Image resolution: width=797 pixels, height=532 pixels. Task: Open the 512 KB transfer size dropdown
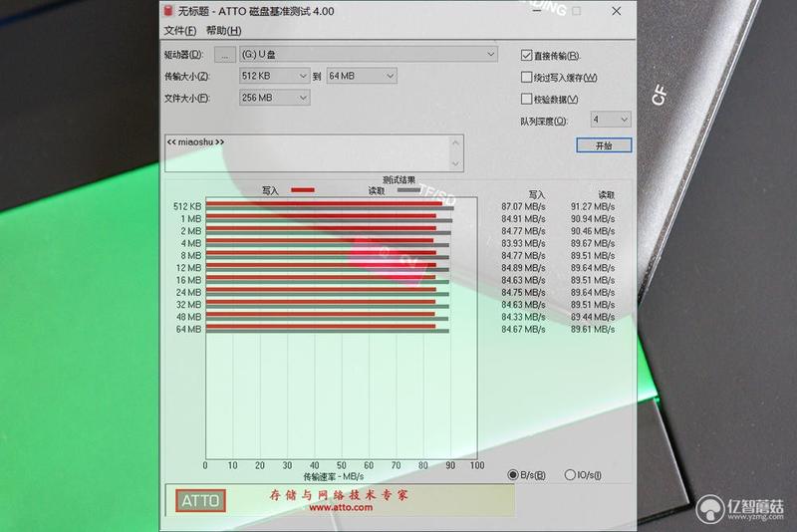pyautogui.click(x=275, y=76)
